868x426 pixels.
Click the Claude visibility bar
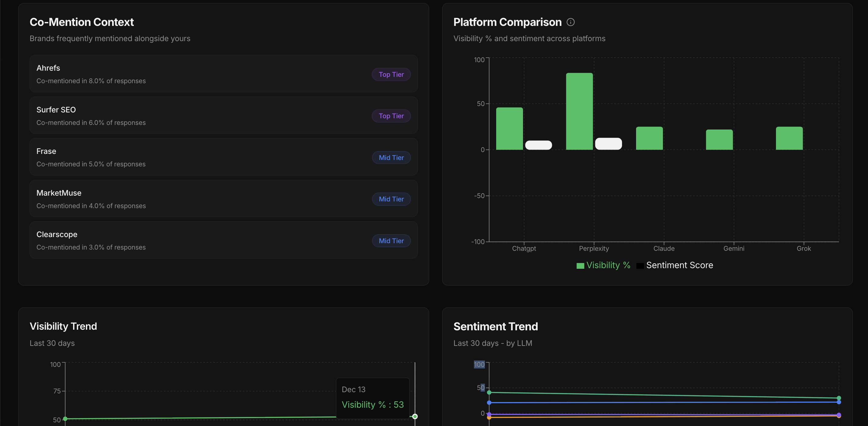649,138
